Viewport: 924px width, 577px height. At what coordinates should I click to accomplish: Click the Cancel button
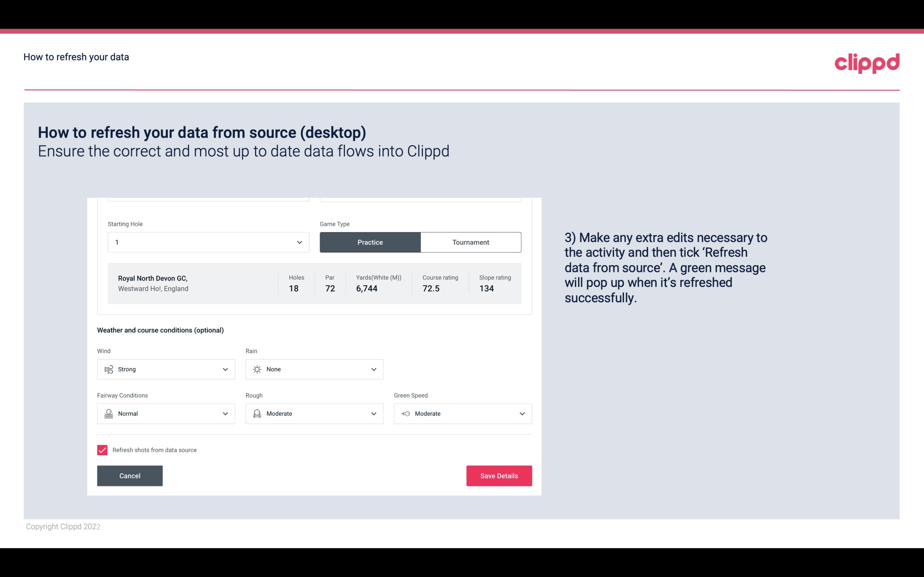tap(130, 475)
